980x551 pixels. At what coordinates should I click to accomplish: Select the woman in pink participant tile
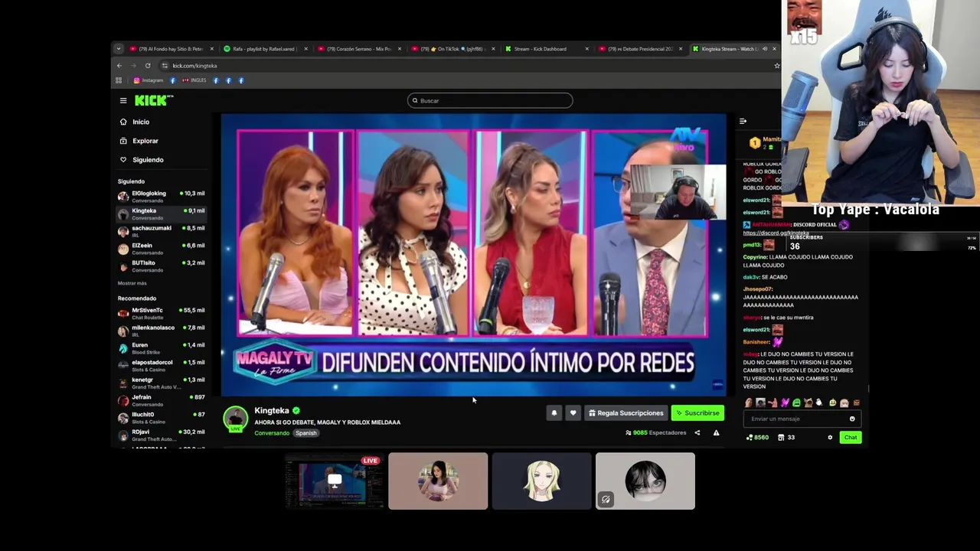click(438, 481)
